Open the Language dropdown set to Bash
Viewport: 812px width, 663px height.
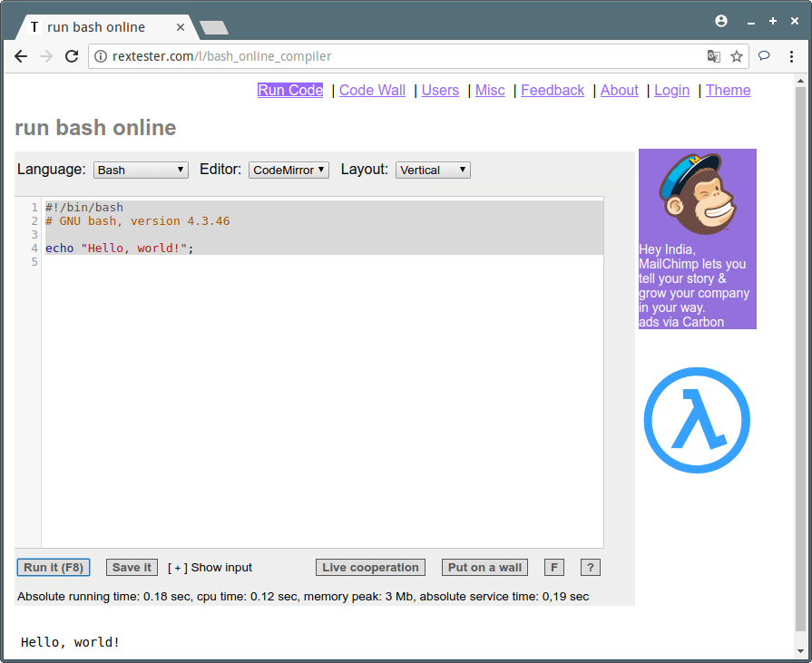click(x=141, y=170)
